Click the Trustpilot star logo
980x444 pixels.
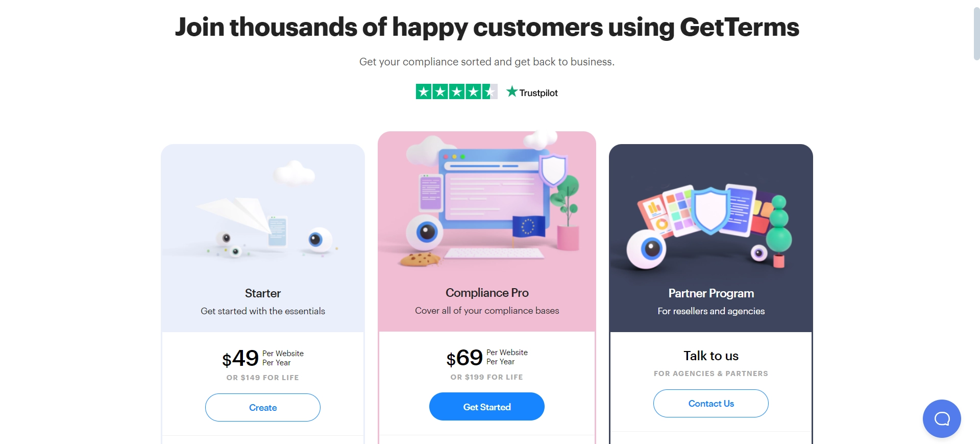(511, 91)
